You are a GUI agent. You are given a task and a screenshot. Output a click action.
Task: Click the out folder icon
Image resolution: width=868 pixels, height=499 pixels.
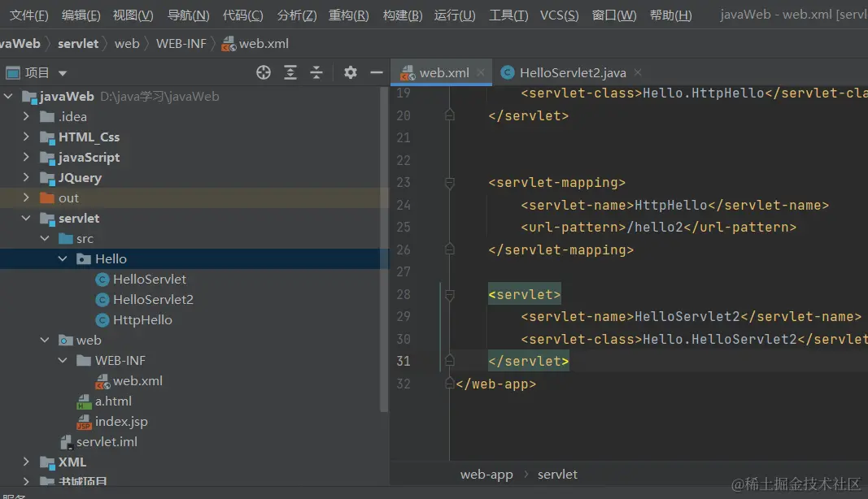47,198
